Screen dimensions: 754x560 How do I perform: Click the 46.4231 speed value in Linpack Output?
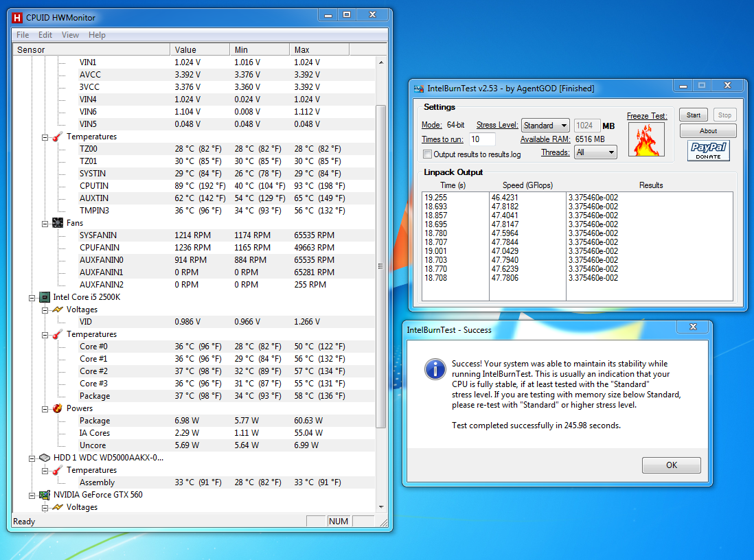tap(505, 198)
